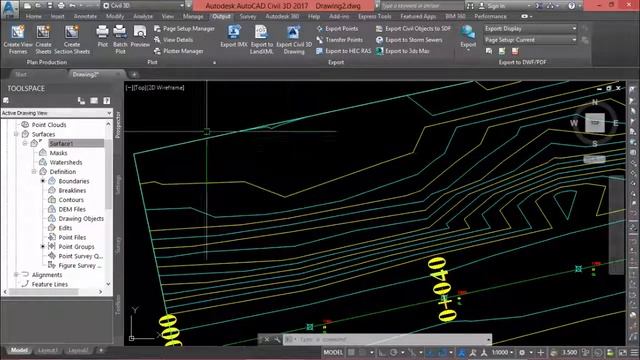Image resolution: width=640 pixels, height=360 pixels.
Task: Open the Civil 3D workspace dropdown
Action: 143,6
